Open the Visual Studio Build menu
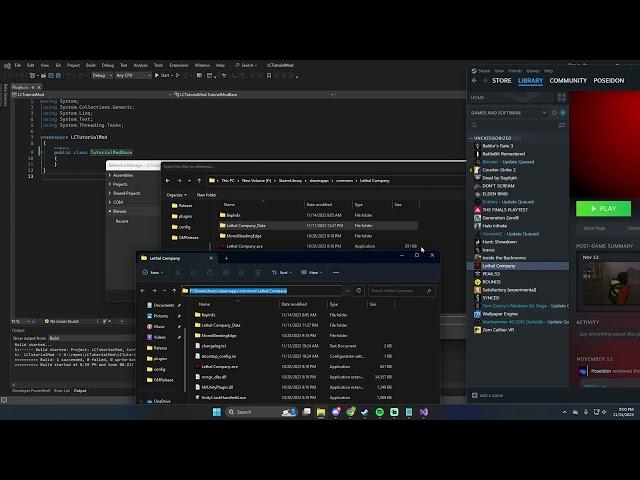 [91, 65]
